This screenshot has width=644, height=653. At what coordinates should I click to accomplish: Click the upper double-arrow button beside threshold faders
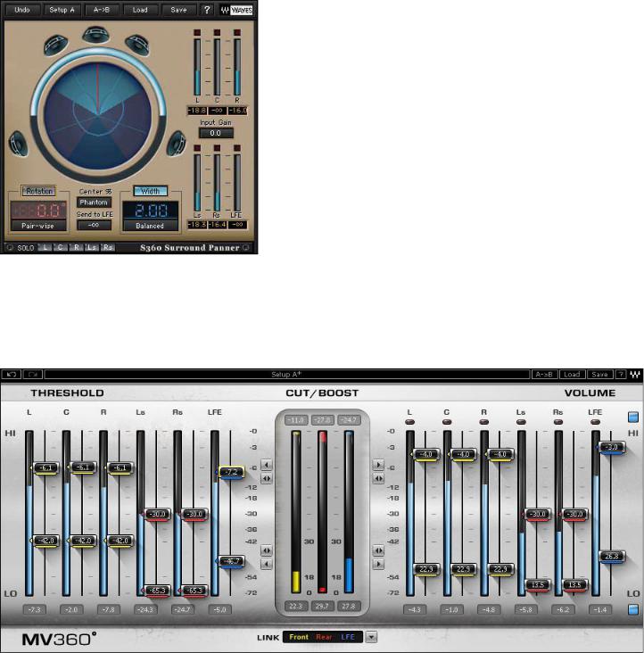(267, 478)
